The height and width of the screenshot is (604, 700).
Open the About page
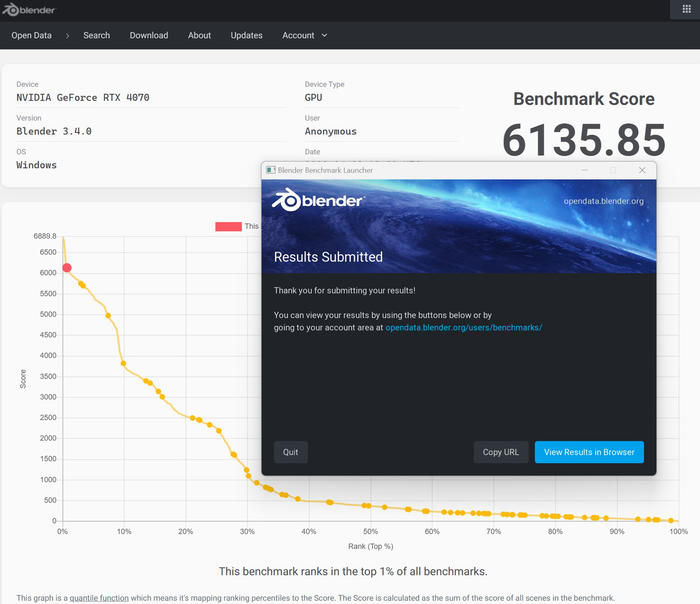(199, 35)
